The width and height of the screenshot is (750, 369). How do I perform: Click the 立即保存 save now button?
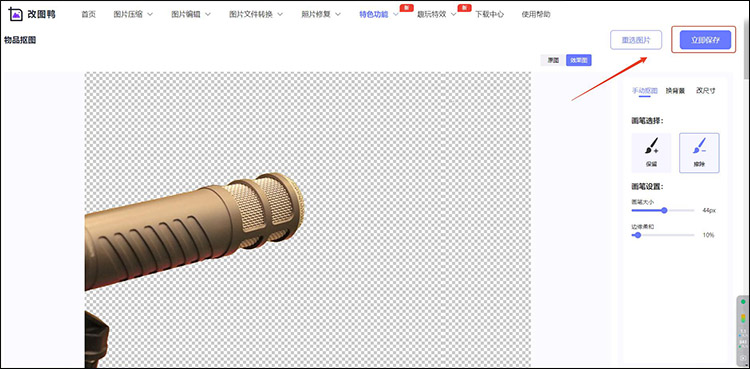pos(705,40)
